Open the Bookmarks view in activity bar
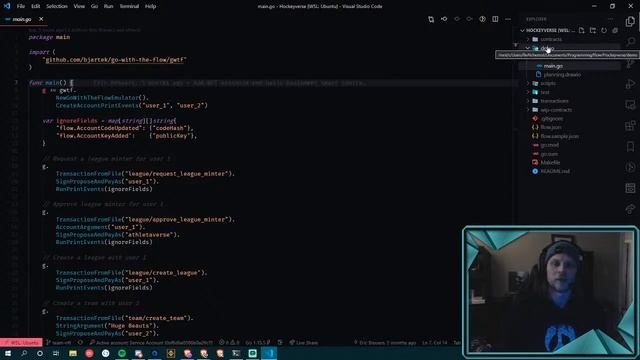The width and height of the screenshot is (640, 360). [630, 146]
